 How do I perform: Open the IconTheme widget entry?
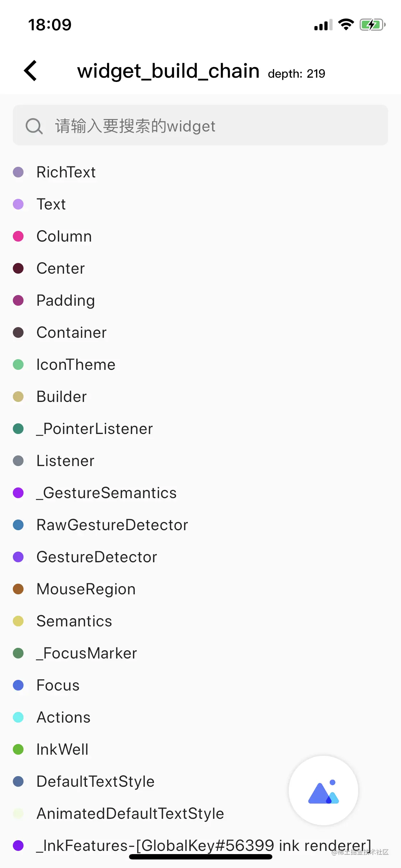(76, 365)
